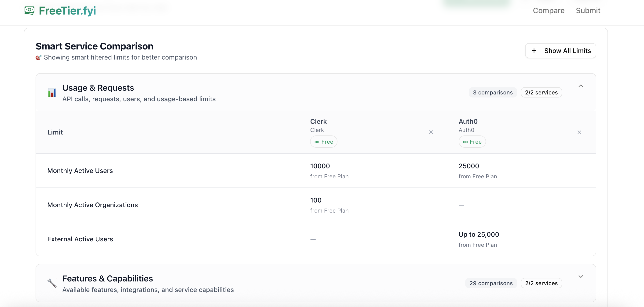This screenshot has height=307, width=644.
Task: Click the 2/2 services badge in Usage & Requests
Action: (541, 92)
